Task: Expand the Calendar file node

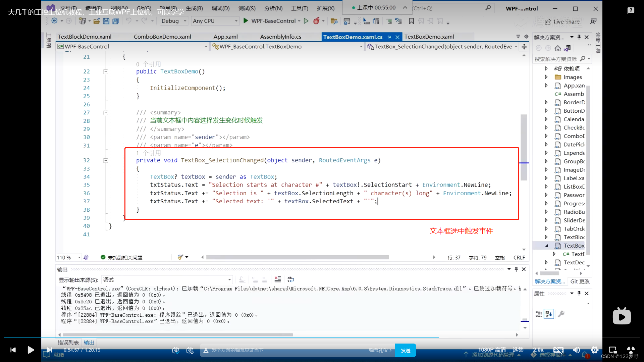Action: click(546, 119)
